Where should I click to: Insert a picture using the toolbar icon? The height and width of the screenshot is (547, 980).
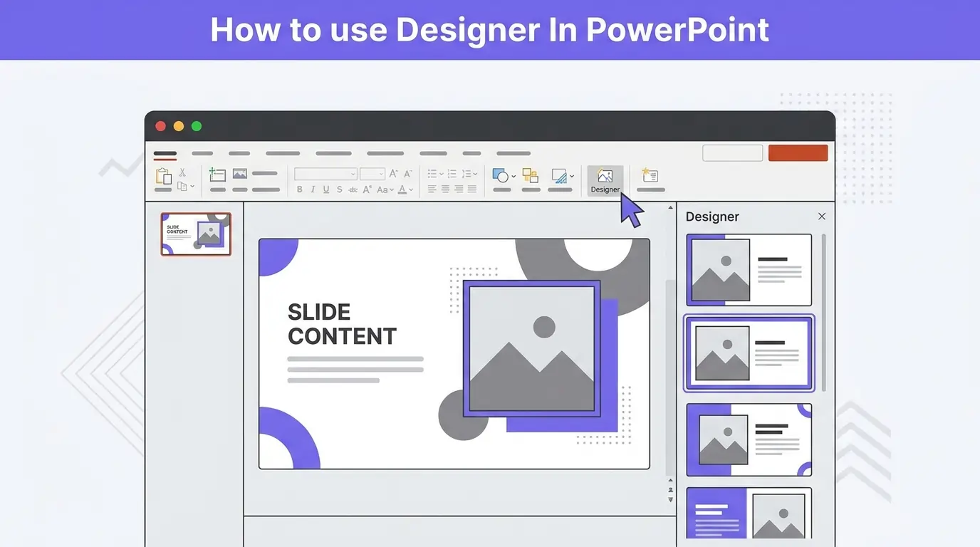point(239,173)
